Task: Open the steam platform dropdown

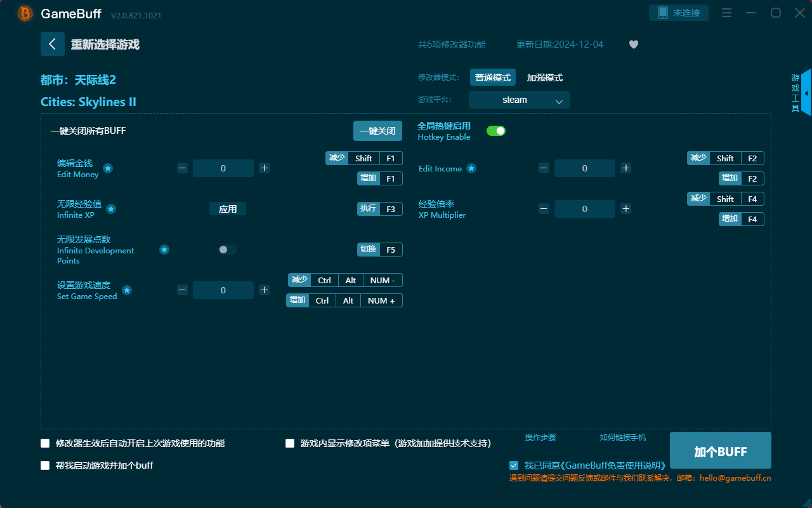Action: coord(520,100)
